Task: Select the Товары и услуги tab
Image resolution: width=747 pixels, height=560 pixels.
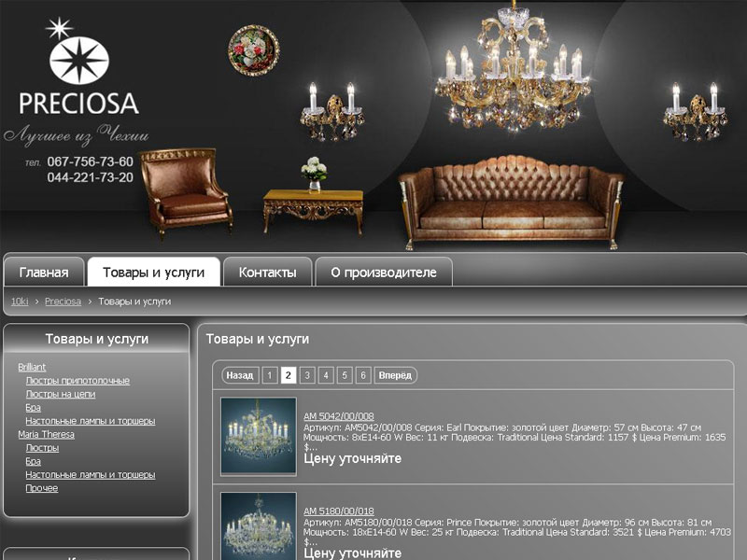Action: point(153,272)
